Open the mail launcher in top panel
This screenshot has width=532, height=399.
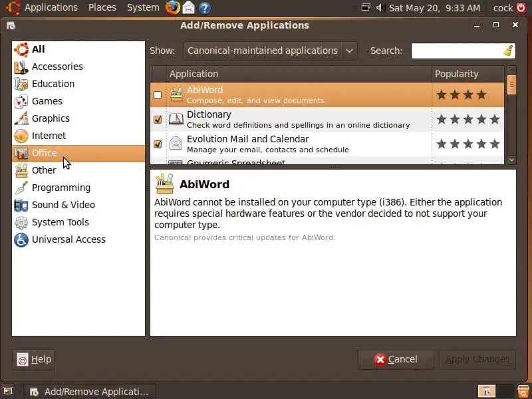pyautogui.click(x=189, y=7)
